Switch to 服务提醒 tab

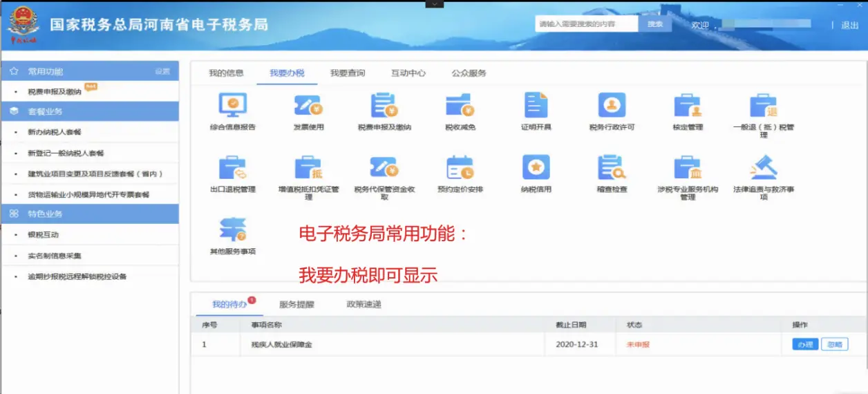296,304
